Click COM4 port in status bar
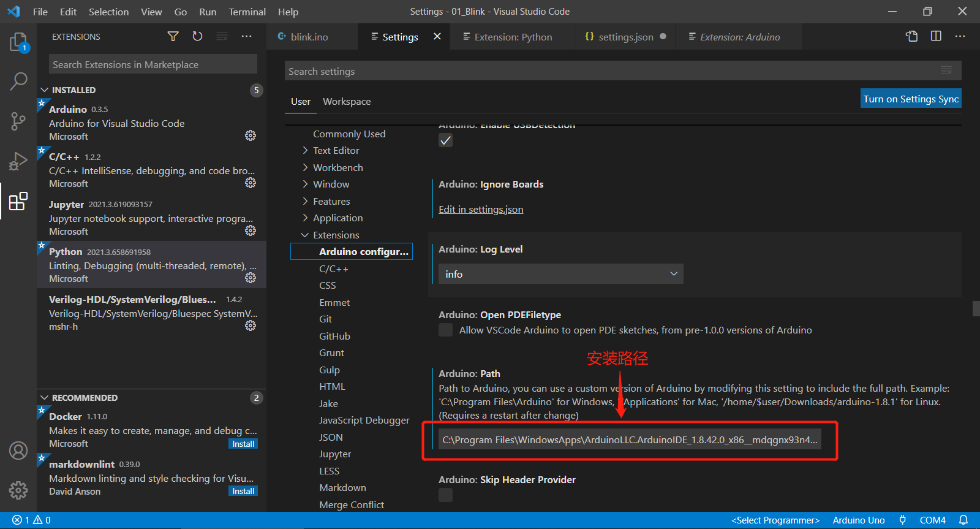This screenshot has width=980, height=529. 933,520
